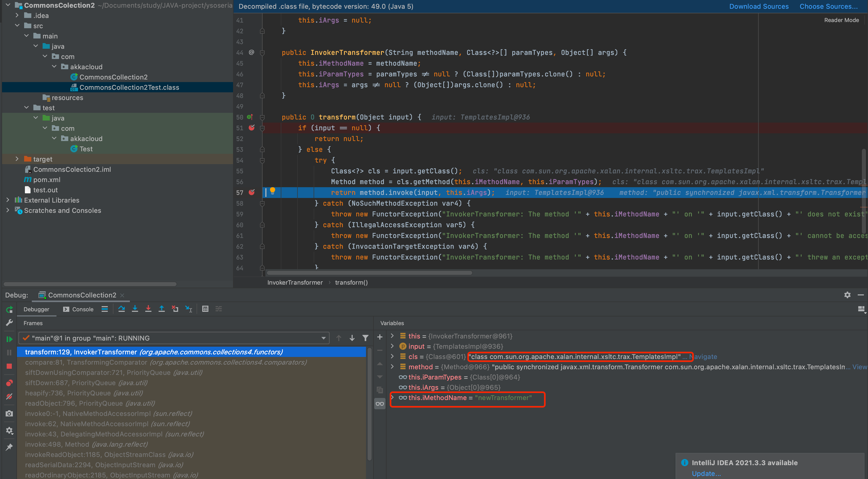Screen dimensions: 868x479
Task: Expand the .idea folder
Action: (x=17, y=15)
